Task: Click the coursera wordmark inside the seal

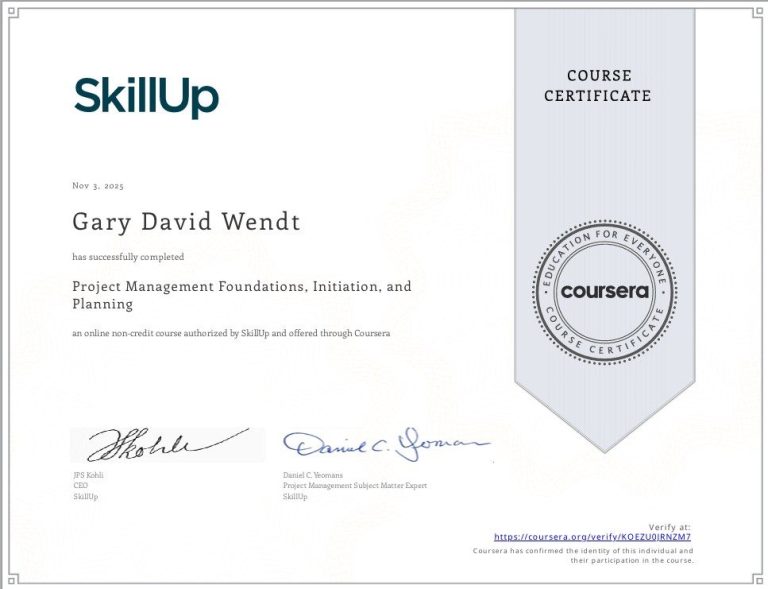Action: pos(604,292)
